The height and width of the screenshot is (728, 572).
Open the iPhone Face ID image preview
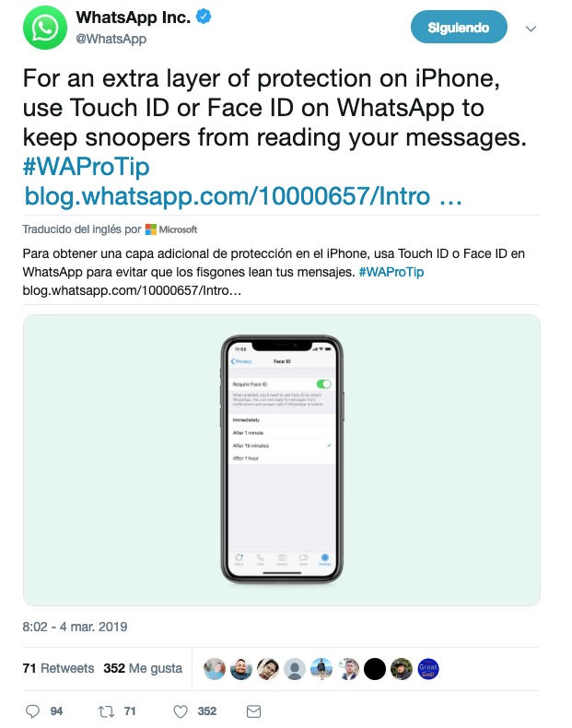click(x=282, y=460)
